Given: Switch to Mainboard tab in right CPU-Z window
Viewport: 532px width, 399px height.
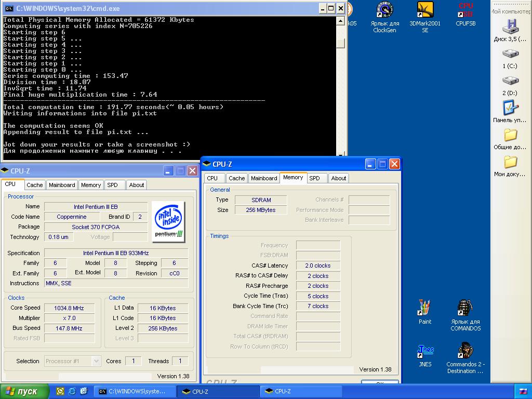Looking at the screenshot, I should tap(264, 178).
